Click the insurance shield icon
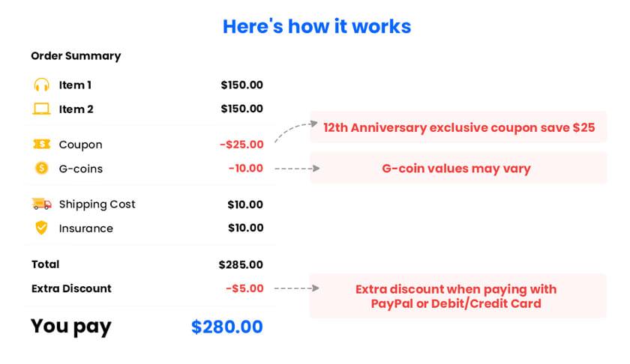This screenshot has height=364, width=630. coord(41,228)
